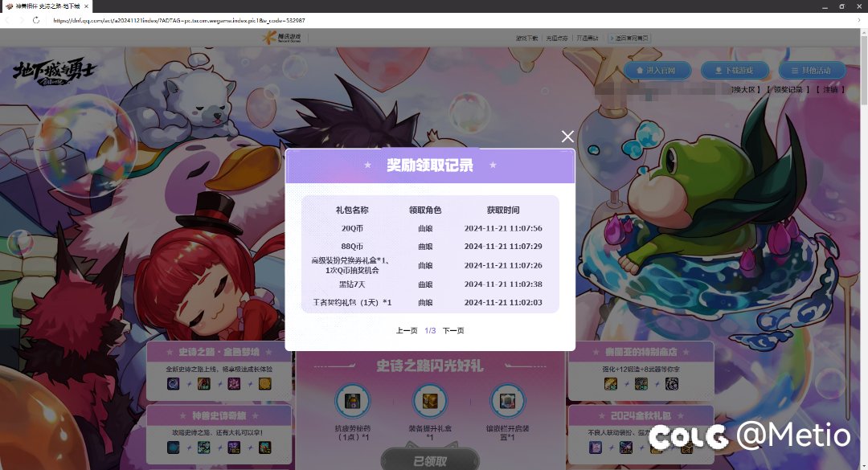
Task: Click the 下载游戏 button
Action: coord(735,71)
